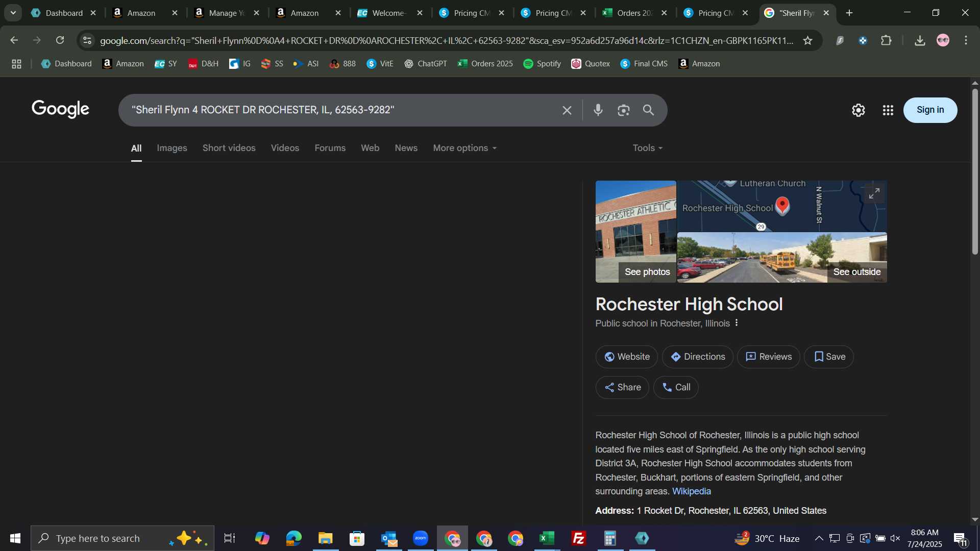
Task: Open the Reviews button
Action: 769,357
